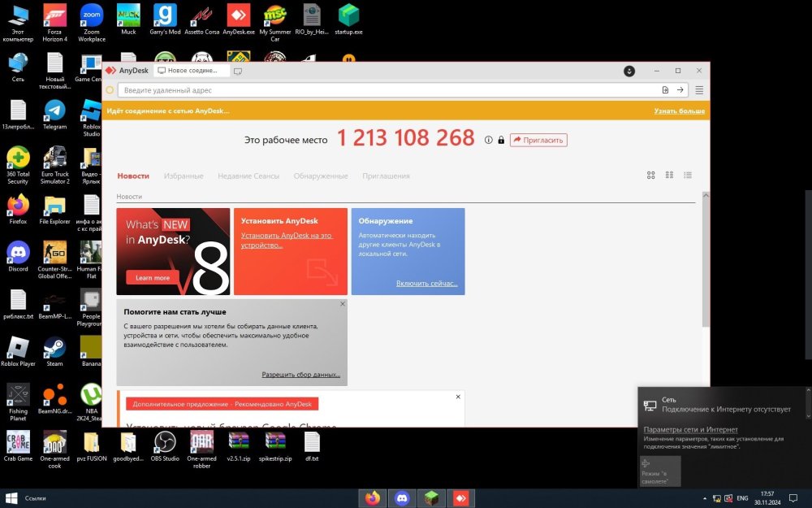Open Параметры сети и Интернет link

point(690,430)
